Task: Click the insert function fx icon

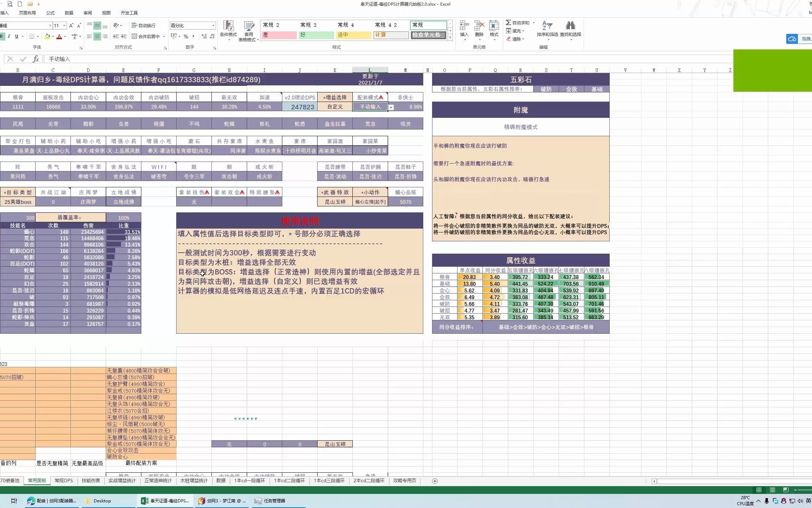Action: 36,59
